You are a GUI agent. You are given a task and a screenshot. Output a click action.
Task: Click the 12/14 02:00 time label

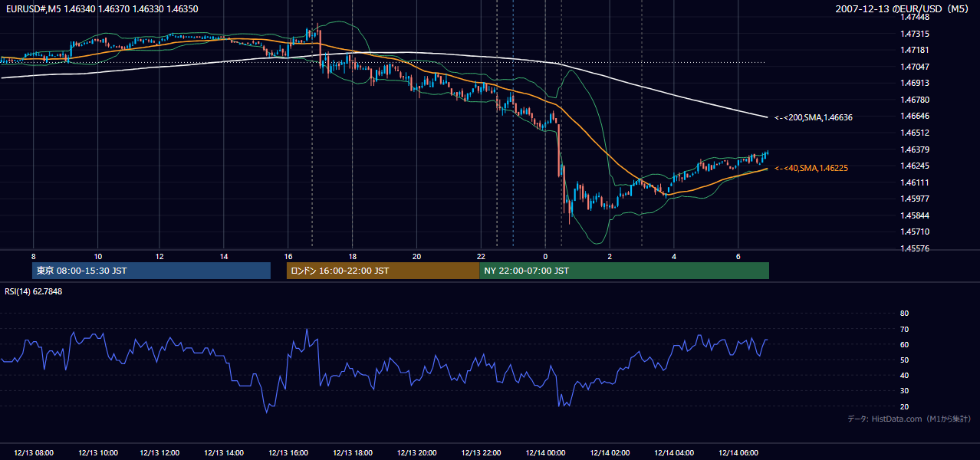tap(610, 453)
